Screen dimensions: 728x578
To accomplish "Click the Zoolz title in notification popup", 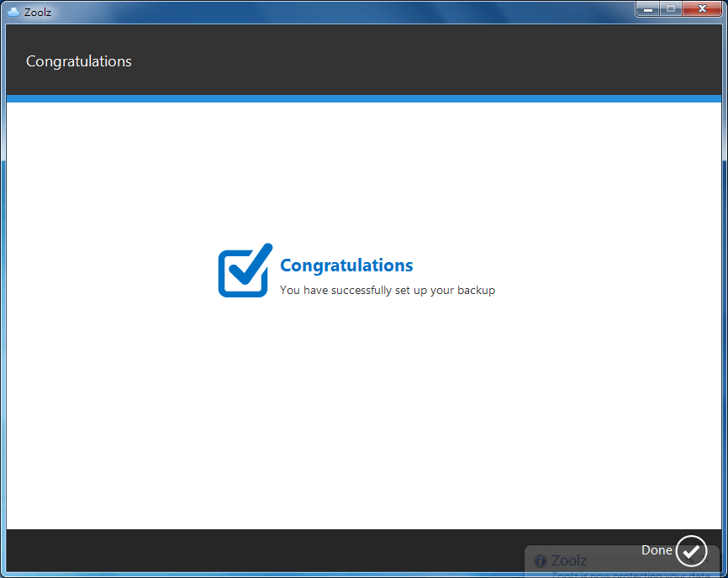I will (569, 561).
